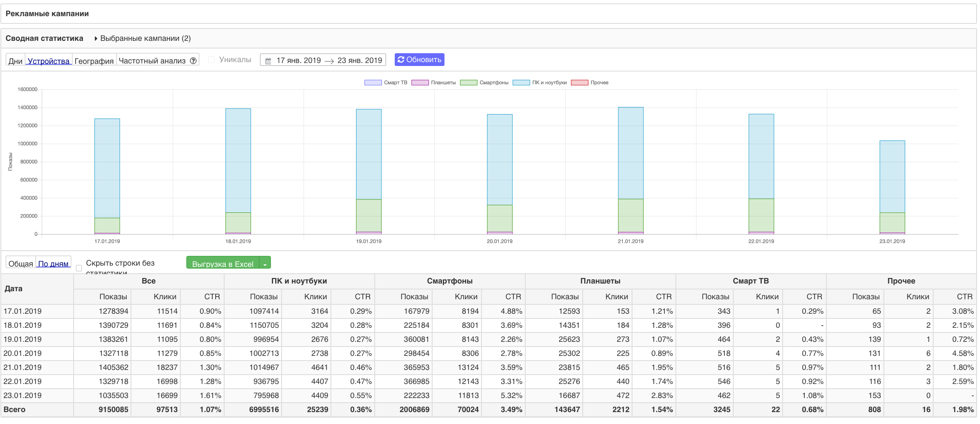Viewport: 980px width, 424px height.
Task: Click the Выгрузка в Excel button
Action: 222,264
